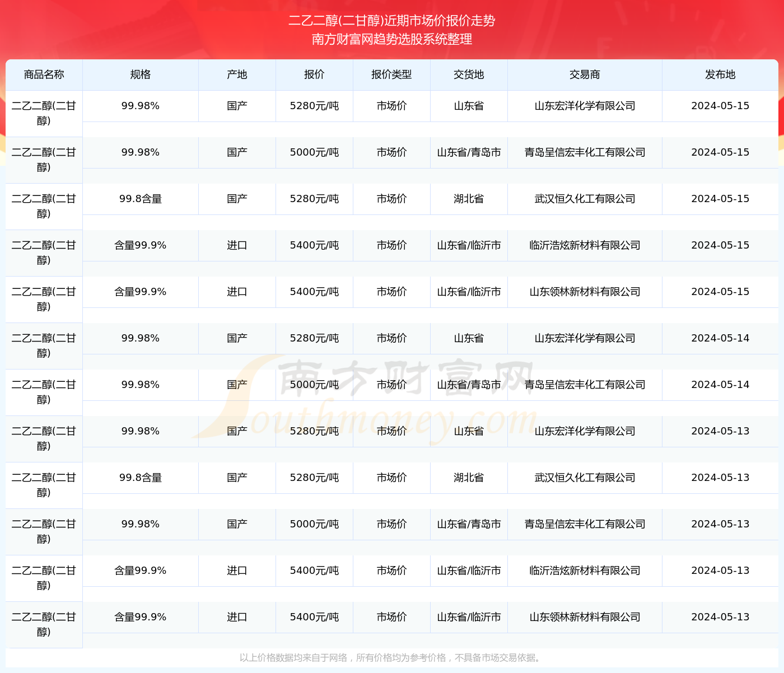Screen dimensions: 784x673
Task: Click 山东省/临沂市 in 临沂浩炫 2024-05-13 row
Action: (x=469, y=571)
